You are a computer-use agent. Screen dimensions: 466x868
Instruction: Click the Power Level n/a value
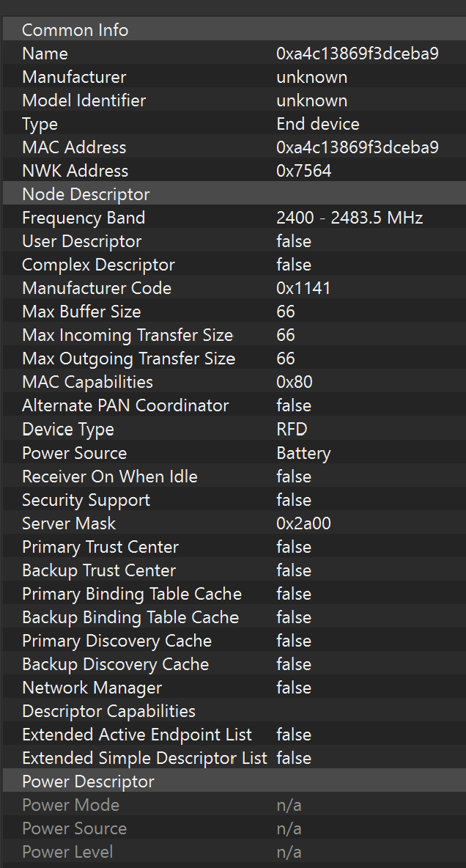289,852
